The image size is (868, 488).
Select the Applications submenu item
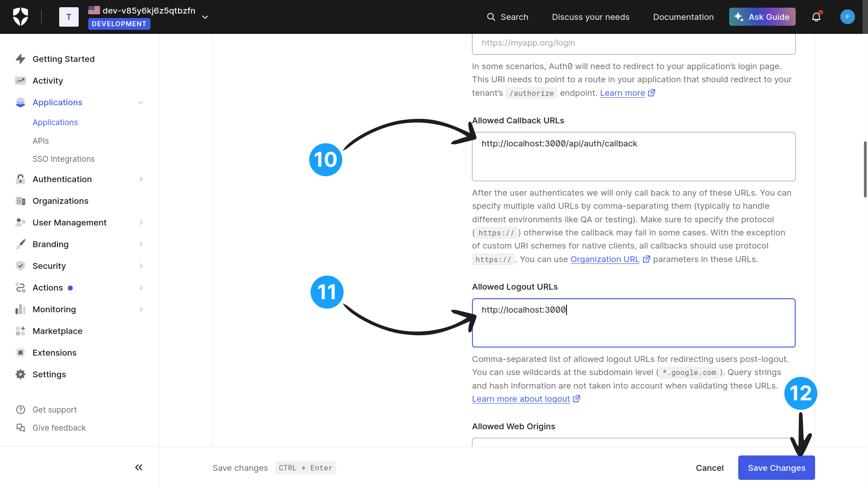[55, 122]
